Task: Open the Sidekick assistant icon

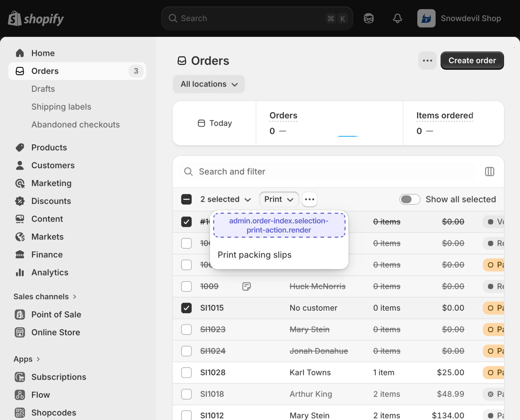Action: pyautogui.click(x=368, y=18)
